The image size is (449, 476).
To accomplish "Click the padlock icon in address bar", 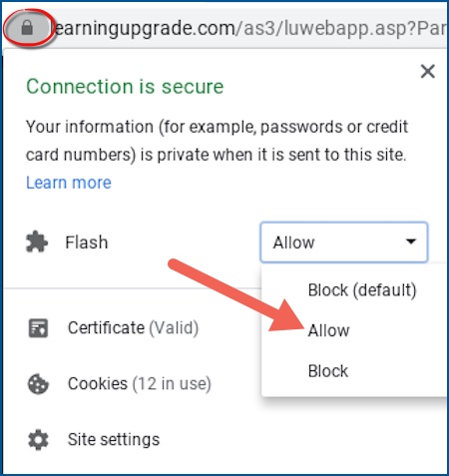I will (x=27, y=28).
